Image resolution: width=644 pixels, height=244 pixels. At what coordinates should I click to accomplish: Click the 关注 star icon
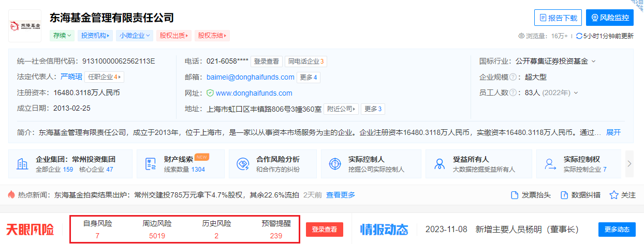click(x=614, y=195)
